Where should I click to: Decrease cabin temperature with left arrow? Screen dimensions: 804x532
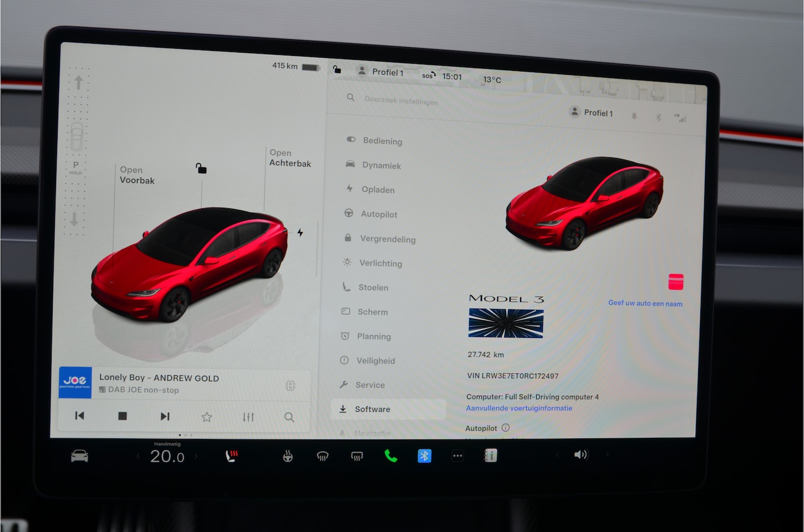coord(139,456)
